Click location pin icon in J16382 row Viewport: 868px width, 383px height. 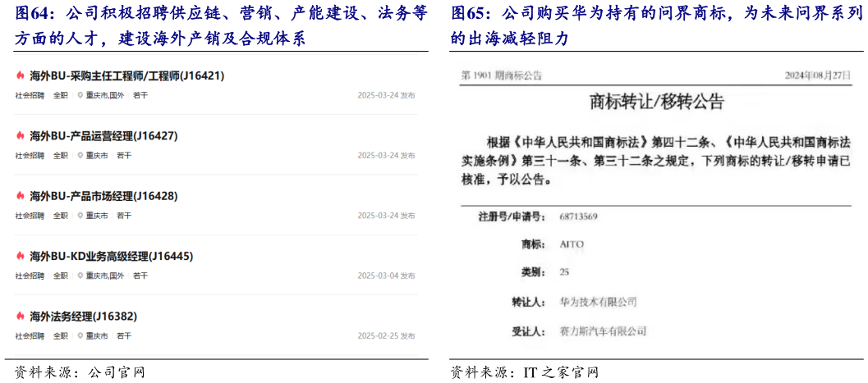click(80, 335)
